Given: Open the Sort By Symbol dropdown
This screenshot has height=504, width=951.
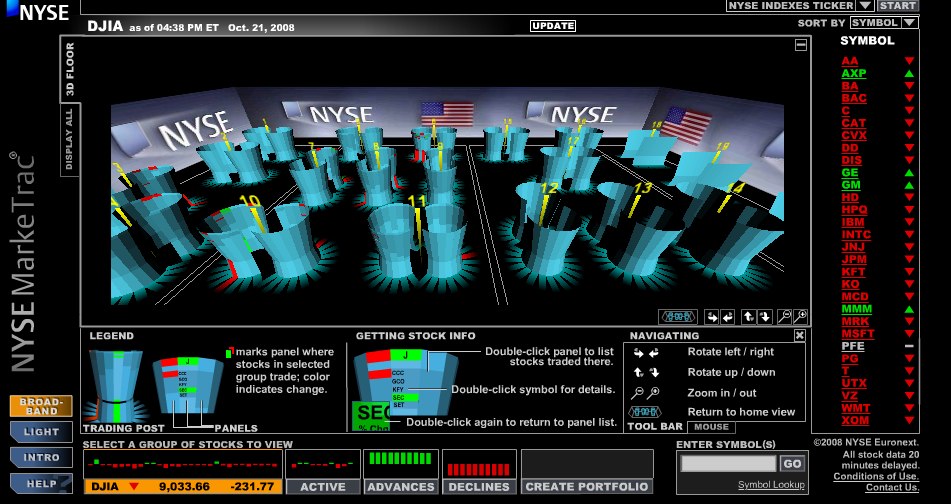Looking at the screenshot, I should (x=884, y=23).
